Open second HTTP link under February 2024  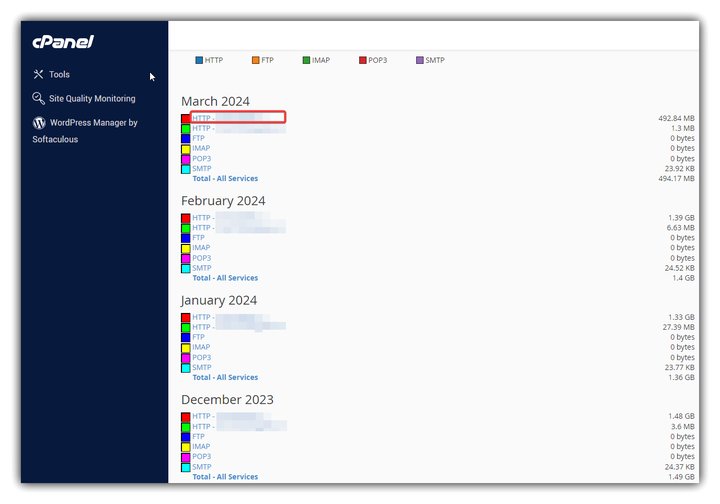click(239, 228)
